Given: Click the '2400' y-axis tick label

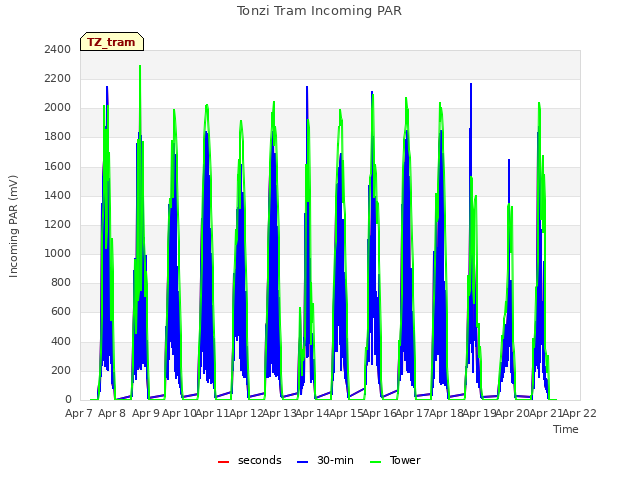Looking at the screenshot, I should [x=58, y=50].
